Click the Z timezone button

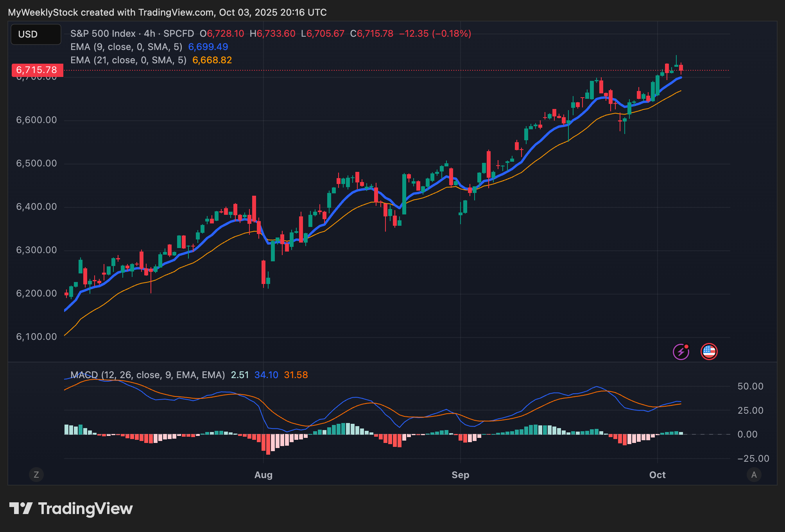pyautogui.click(x=36, y=475)
